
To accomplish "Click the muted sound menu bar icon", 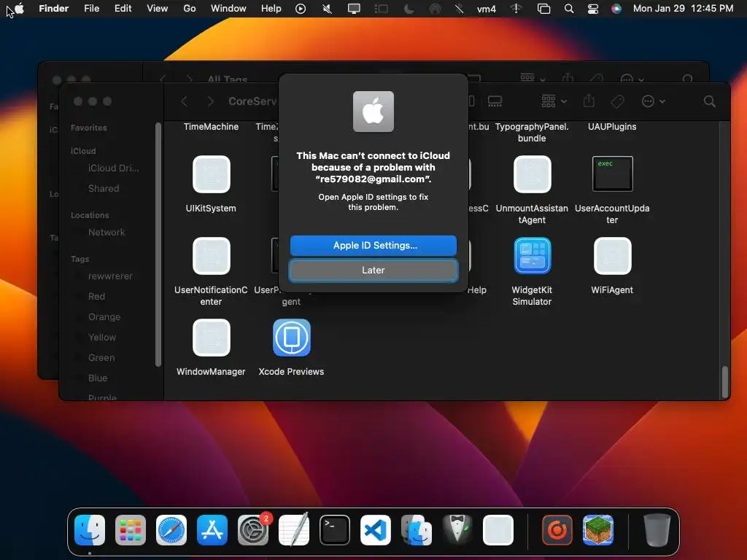I will [327, 9].
